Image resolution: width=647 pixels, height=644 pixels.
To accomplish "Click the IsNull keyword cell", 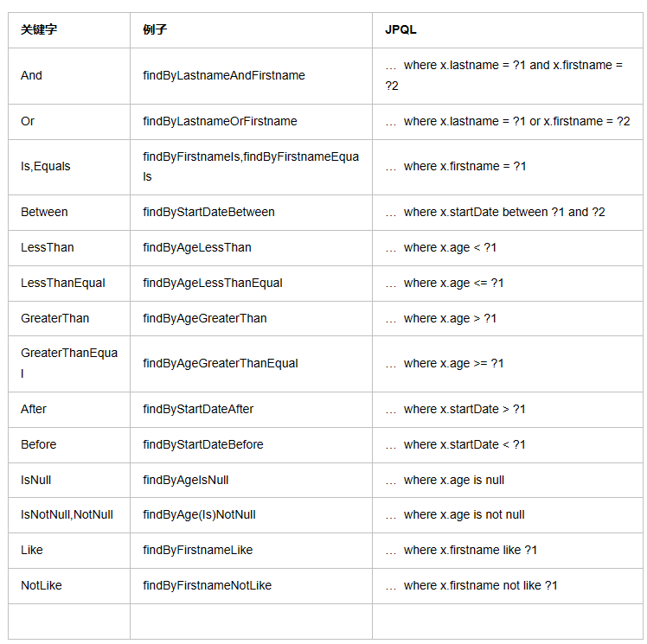I will 36,481.
